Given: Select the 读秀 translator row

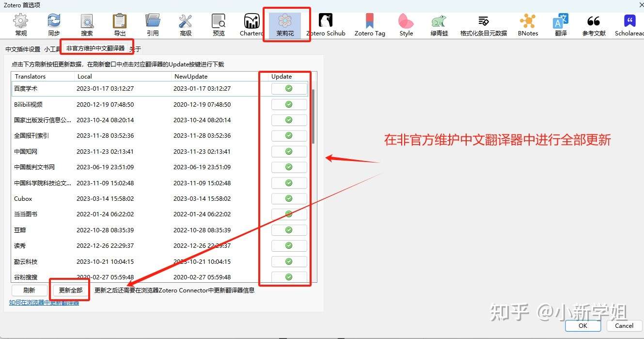Looking at the screenshot, I should pyautogui.click(x=160, y=246).
